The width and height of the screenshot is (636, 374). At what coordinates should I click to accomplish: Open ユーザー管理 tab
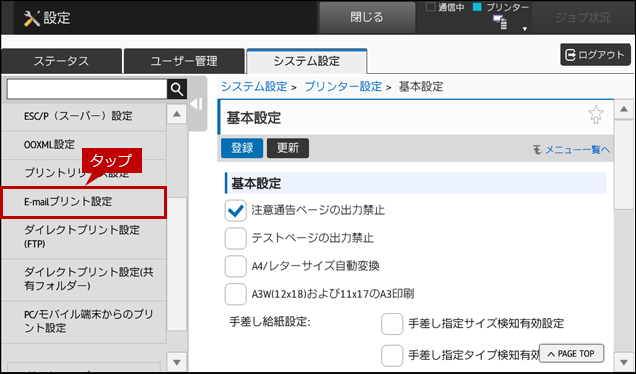coord(184,61)
